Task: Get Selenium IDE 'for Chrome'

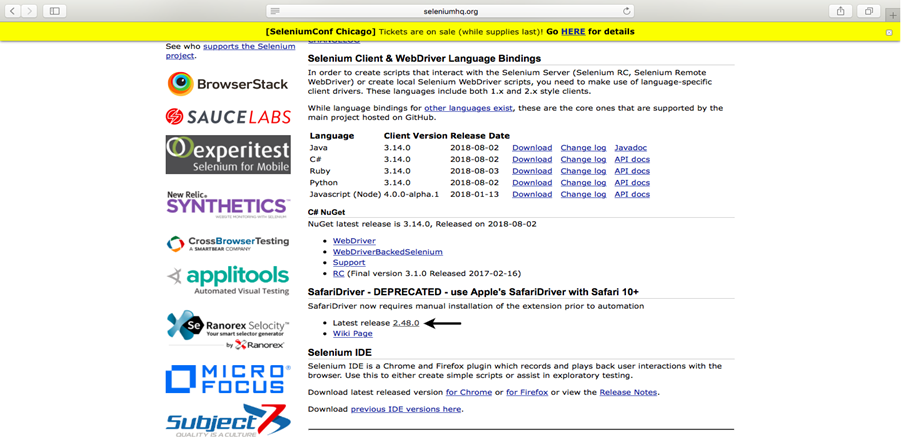Action: point(469,393)
